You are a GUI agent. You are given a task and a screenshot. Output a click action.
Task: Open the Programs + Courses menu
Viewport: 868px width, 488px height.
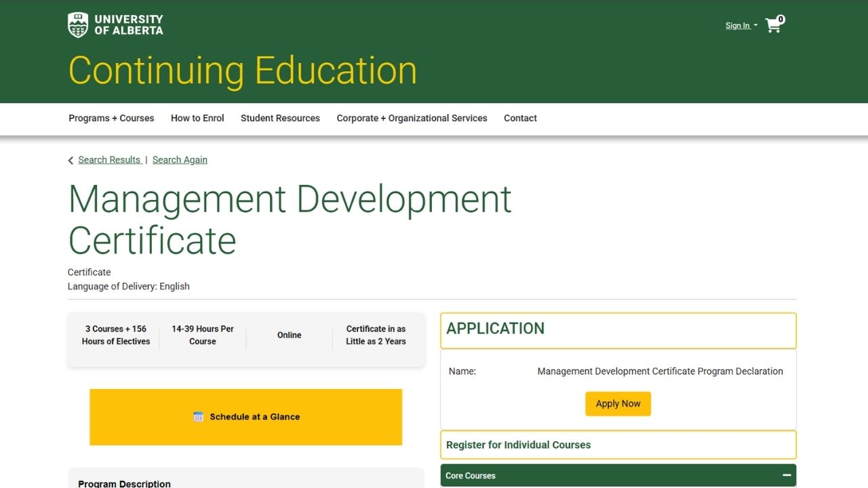111,118
